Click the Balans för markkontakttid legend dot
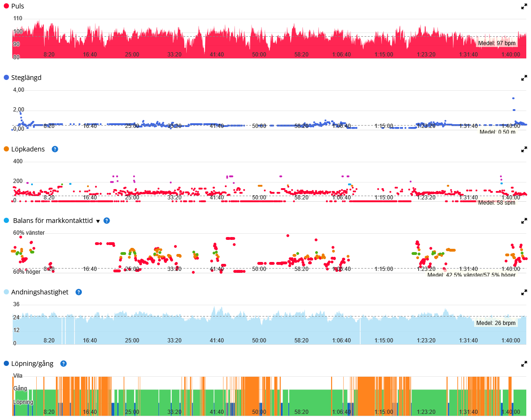Viewport: 531px width, 420px height. pyautogui.click(x=6, y=221)
